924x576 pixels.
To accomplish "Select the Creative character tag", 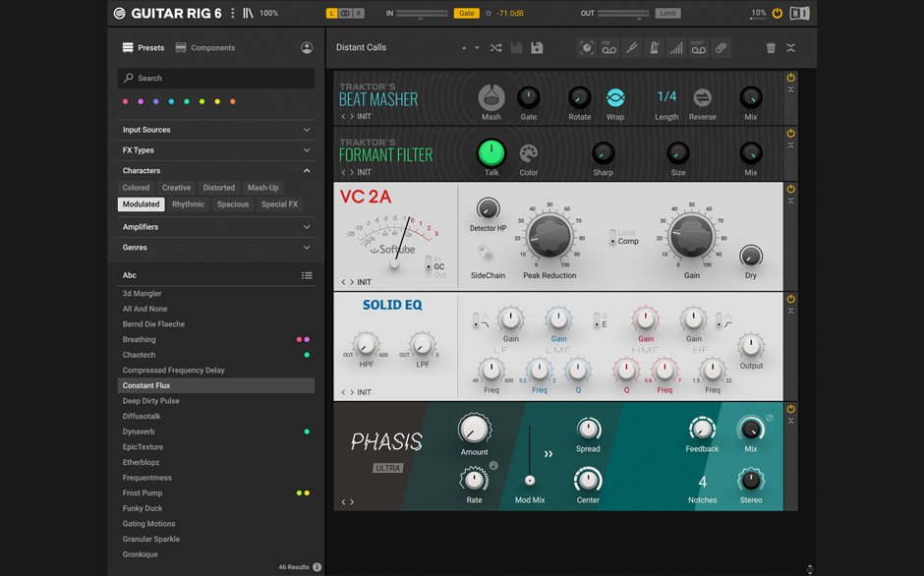I will click(176, 188).
